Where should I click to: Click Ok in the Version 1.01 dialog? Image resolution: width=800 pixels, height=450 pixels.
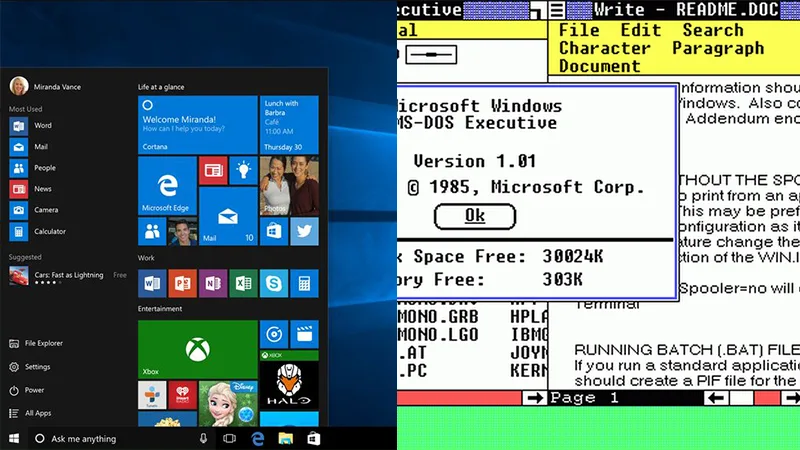click(474, 216)
